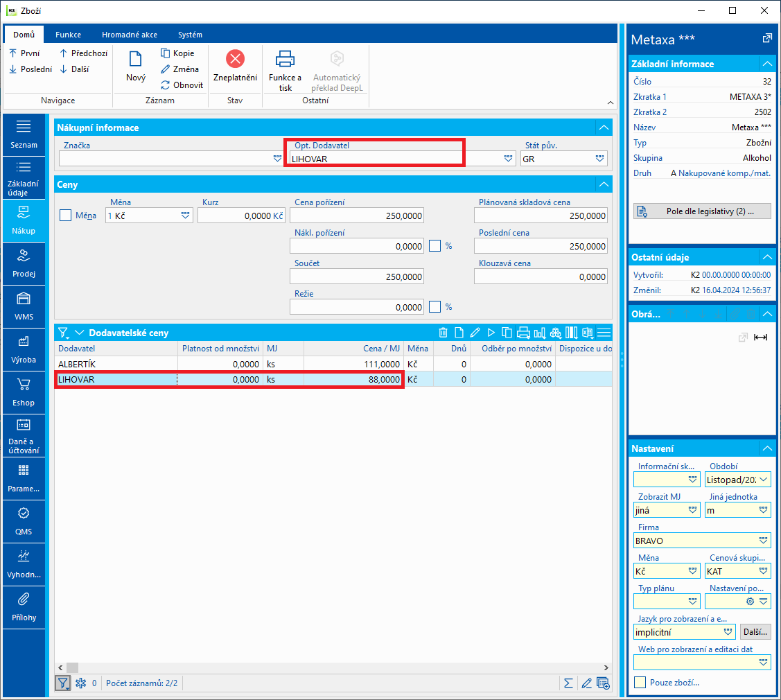Click the Kopie button
The height and width of the screenshot is (700, 781).
(177, 53)
